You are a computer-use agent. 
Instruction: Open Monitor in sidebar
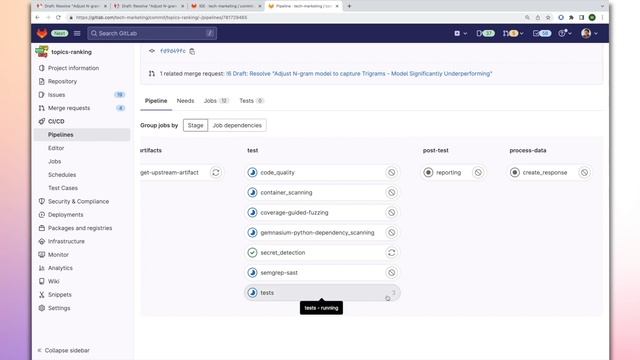(58, 255)
